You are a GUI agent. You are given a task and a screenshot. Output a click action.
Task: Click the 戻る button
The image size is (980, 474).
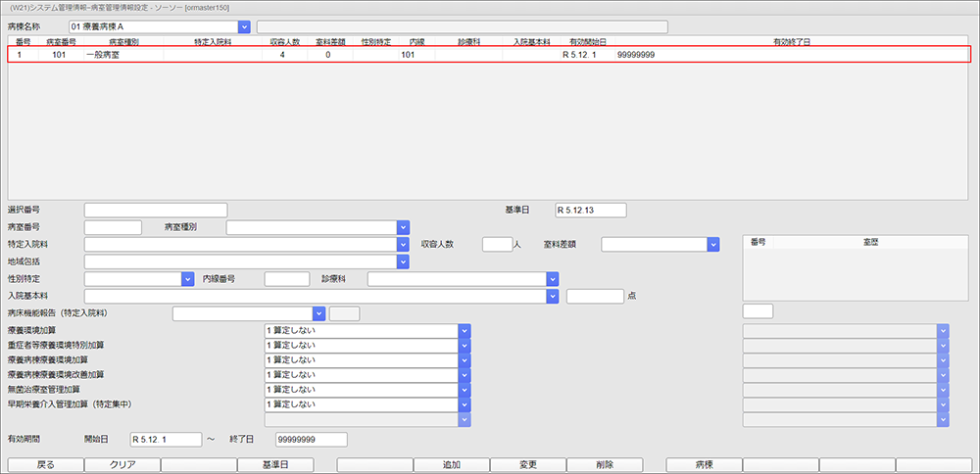coord(45,465)
